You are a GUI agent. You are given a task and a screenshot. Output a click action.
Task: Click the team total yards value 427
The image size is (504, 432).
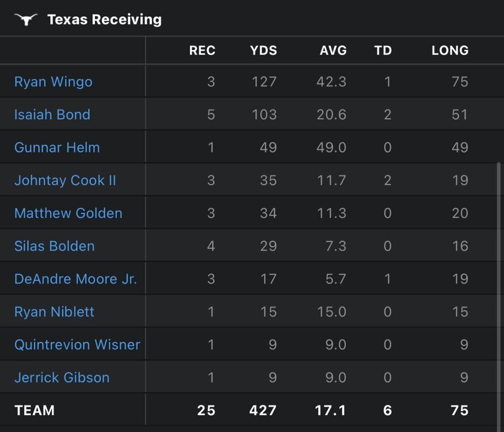[263, 411]
